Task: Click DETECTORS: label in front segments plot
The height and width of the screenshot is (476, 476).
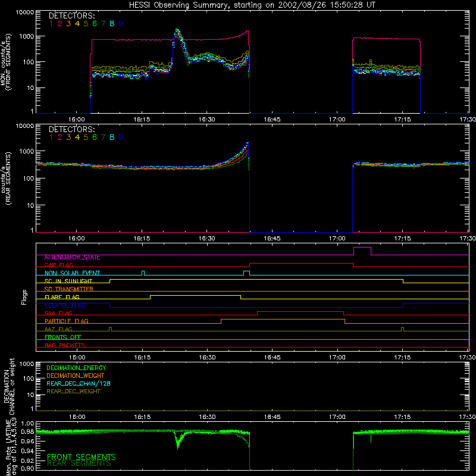Action: [x=71, y=16]
